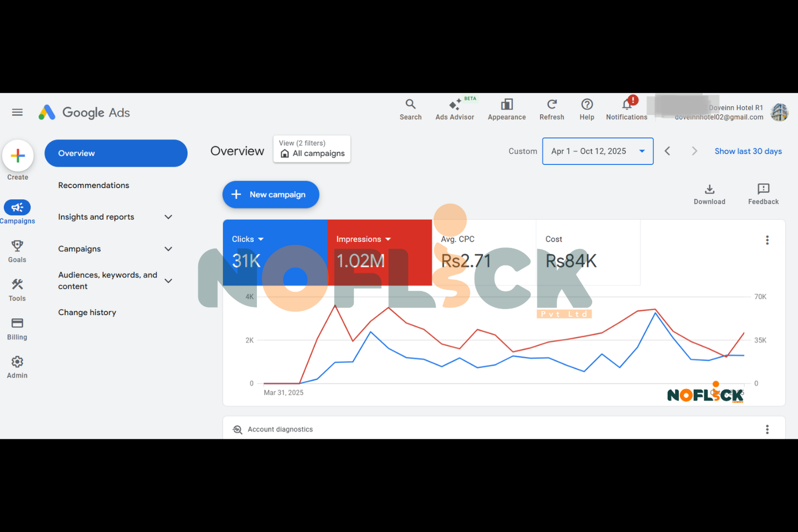Send Feedback on overview

763,194
